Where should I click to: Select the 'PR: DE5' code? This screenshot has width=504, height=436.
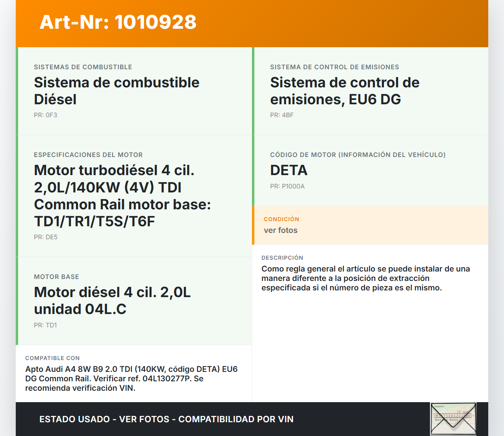46,237
